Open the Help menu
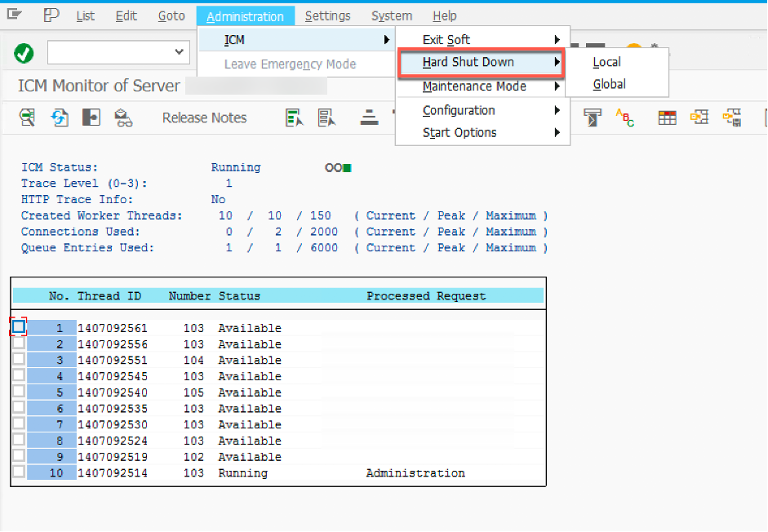This screenshot has height=532, width=768. click(445, 16)
